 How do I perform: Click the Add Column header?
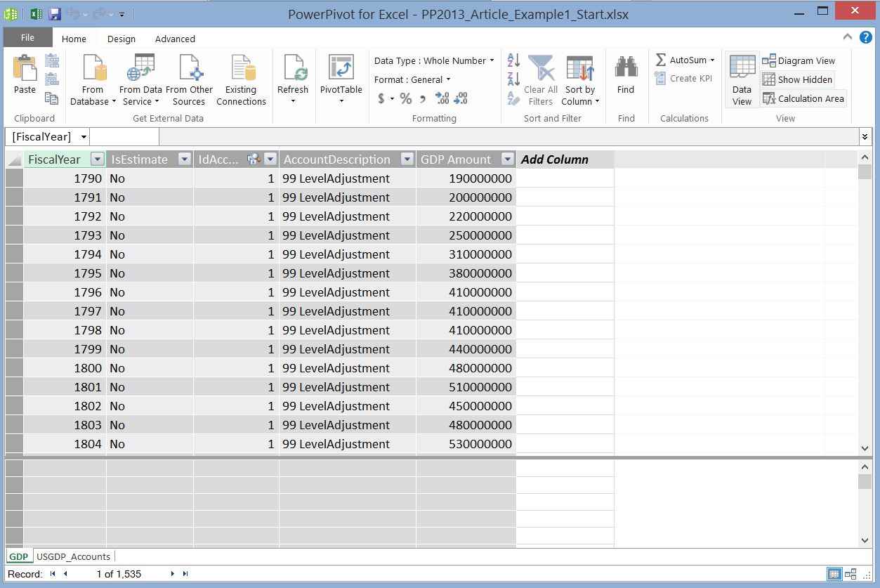coord(553,159)
